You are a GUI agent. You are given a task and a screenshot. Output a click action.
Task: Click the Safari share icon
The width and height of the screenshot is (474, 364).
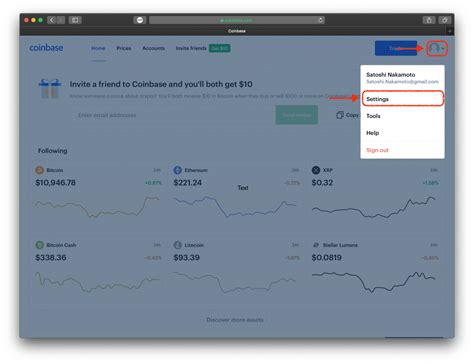click(x=429, y=20)
